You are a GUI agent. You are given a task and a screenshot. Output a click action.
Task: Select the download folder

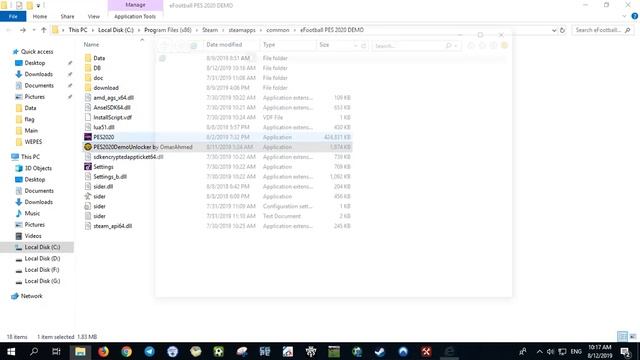point(106,88)
